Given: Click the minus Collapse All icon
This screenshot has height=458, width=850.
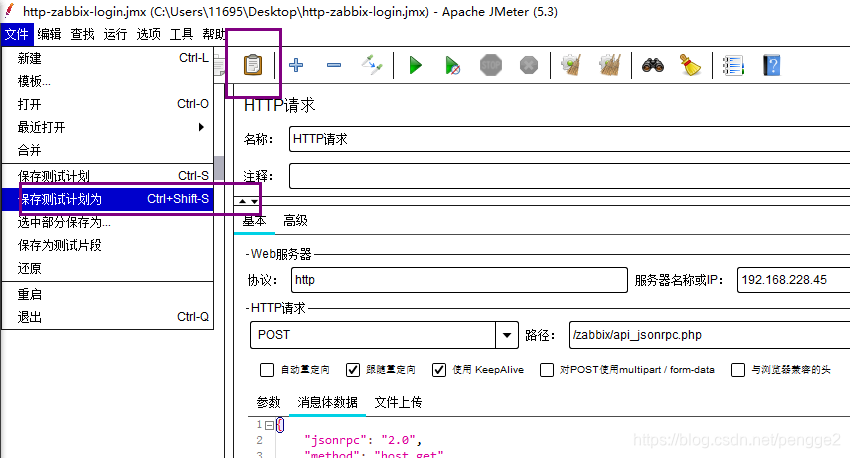Looking at the screenshot, I should pos(334,65).
